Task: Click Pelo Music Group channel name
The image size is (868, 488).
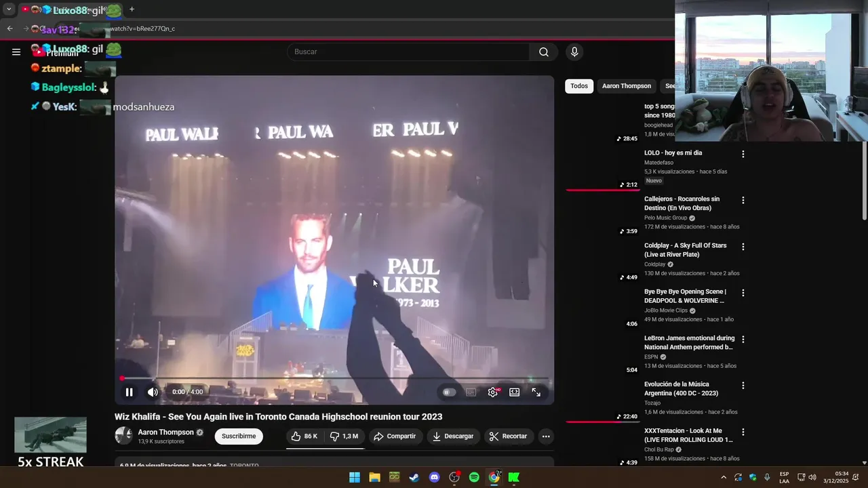Action: click(665, 218)
